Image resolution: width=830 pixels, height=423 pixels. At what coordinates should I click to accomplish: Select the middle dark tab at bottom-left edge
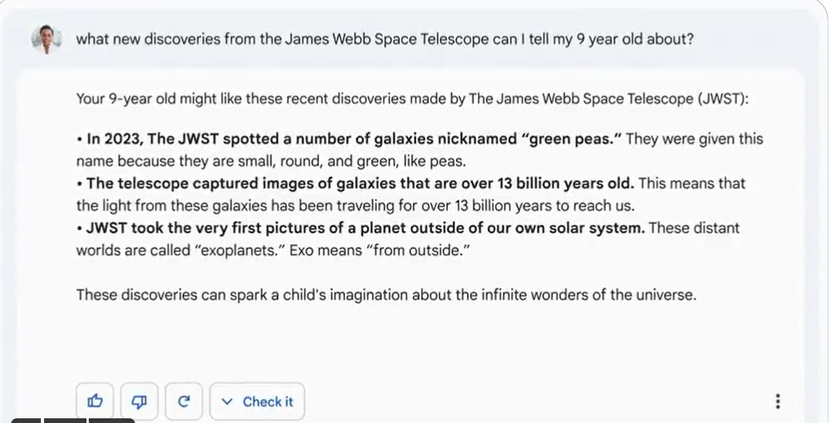pos(65,420)
